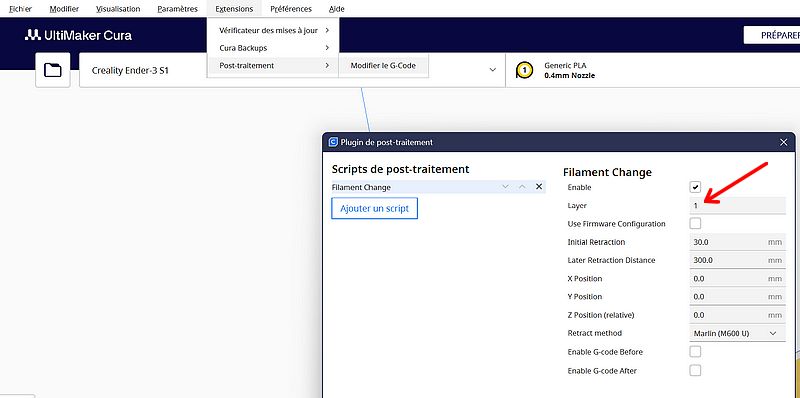Open the Préférences menu
Screen dimensions: 800x398
coord(291,9)
